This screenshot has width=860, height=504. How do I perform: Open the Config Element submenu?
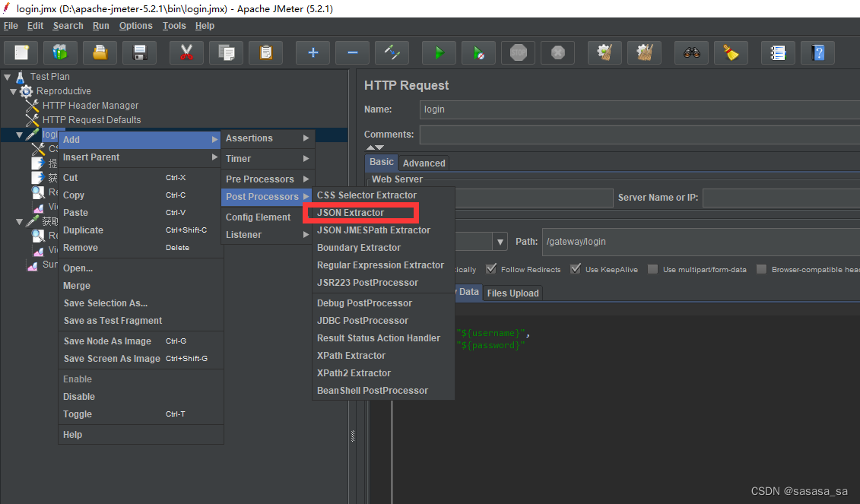pos(267,217)
